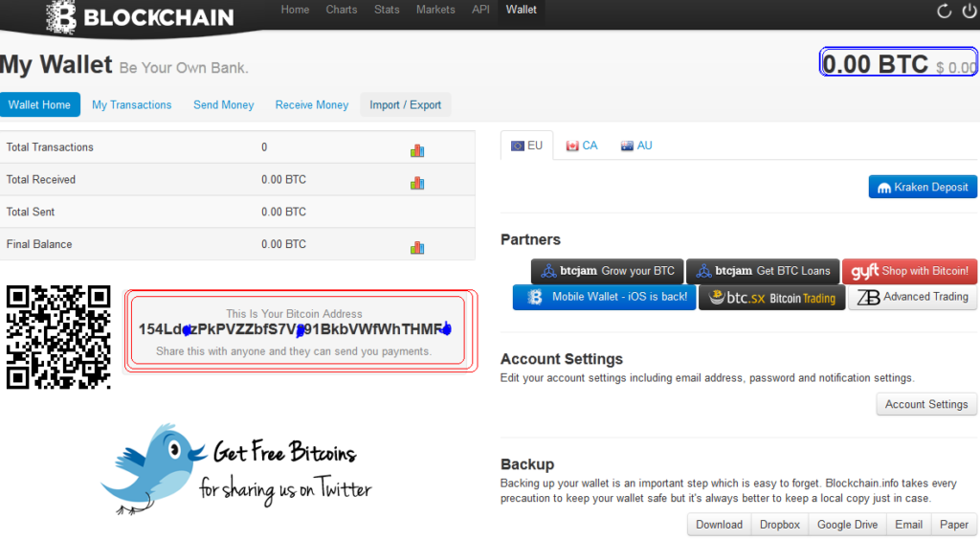The height and width of the screenshot is (540, 980).
Task: Click the Twitter bird free bitcoins banner
Action: [x=236, y=468]
